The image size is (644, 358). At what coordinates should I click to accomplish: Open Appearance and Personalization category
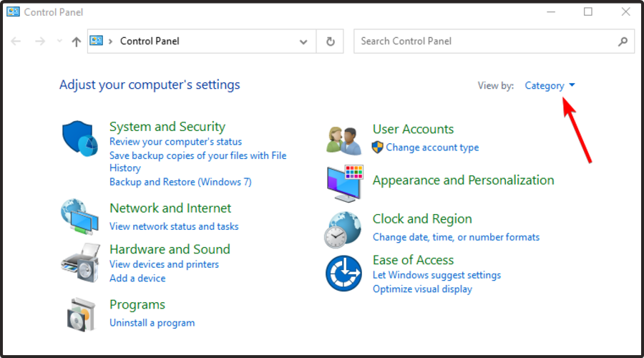[463, 180]
